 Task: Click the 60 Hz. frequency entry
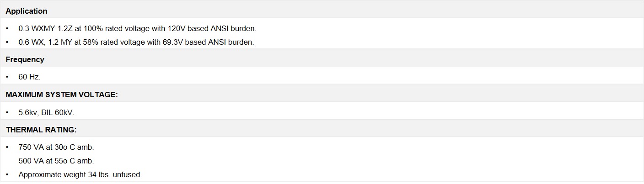(29, 77)
